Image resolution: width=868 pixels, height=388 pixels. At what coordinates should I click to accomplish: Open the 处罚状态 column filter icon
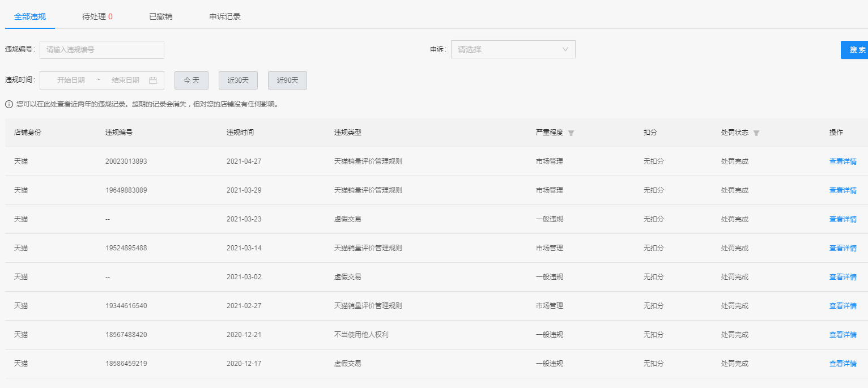pyautogui.click(x=756, y=133)
